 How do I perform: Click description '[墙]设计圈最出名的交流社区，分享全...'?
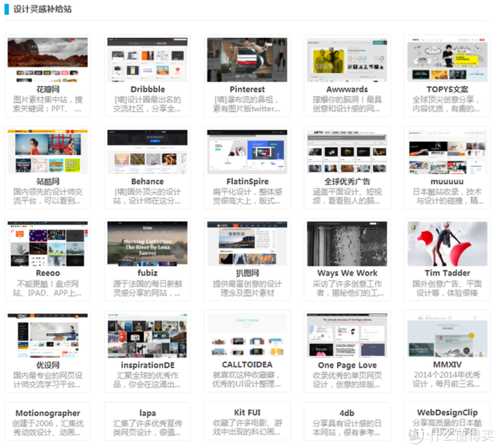click(148, 104)
